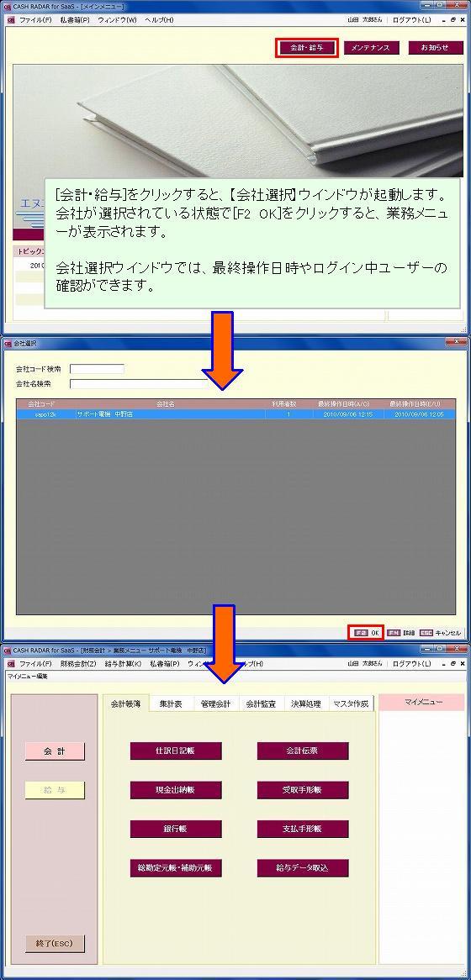Open the お知らせ notices

tap(436, 48)
